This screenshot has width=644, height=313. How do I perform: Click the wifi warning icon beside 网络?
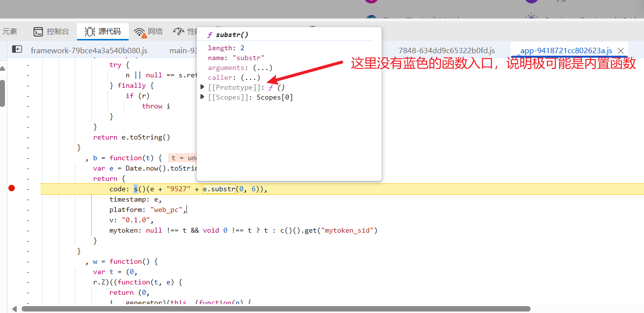140,32
